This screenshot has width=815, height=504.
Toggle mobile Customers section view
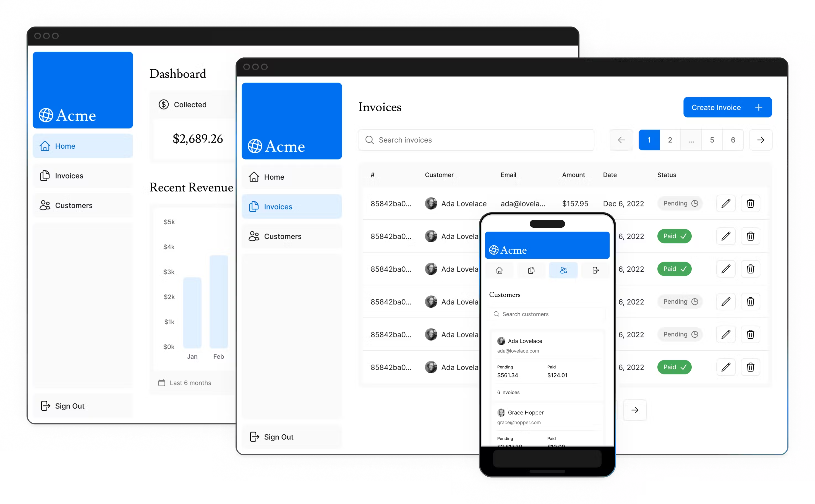point(563,269)
